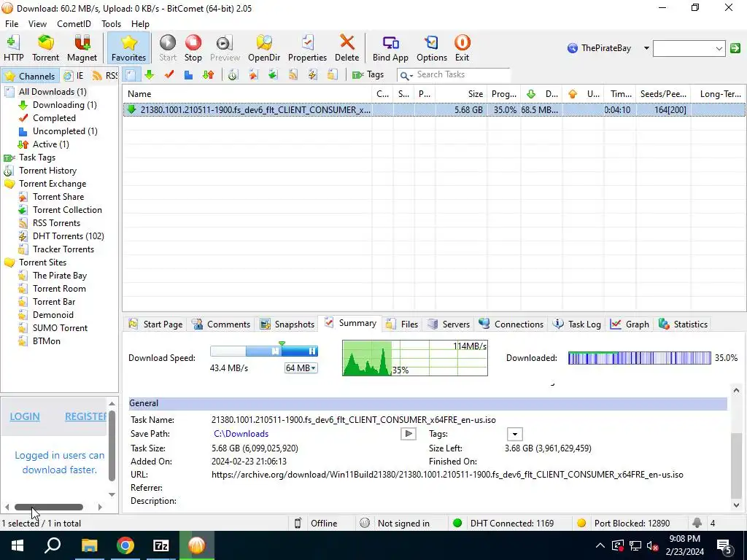Open the View menu
The height and width of the screenshot is (560, 747).
point(37,24)
